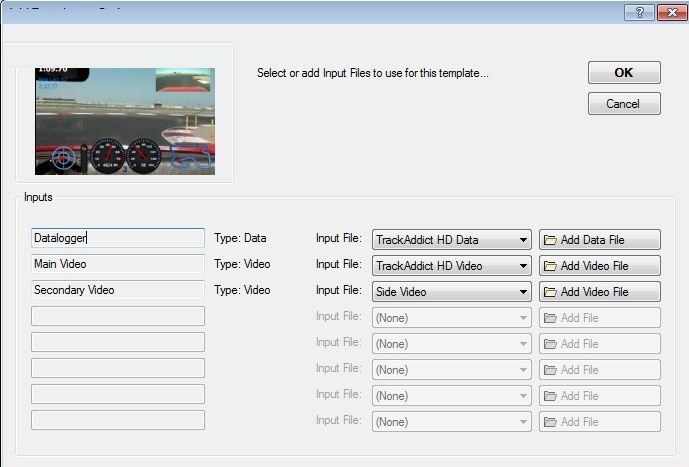This screenshot has width=689, height=467.
Task: Click folder icon in Secondary Video's add button
Action: tap(550, 292)
